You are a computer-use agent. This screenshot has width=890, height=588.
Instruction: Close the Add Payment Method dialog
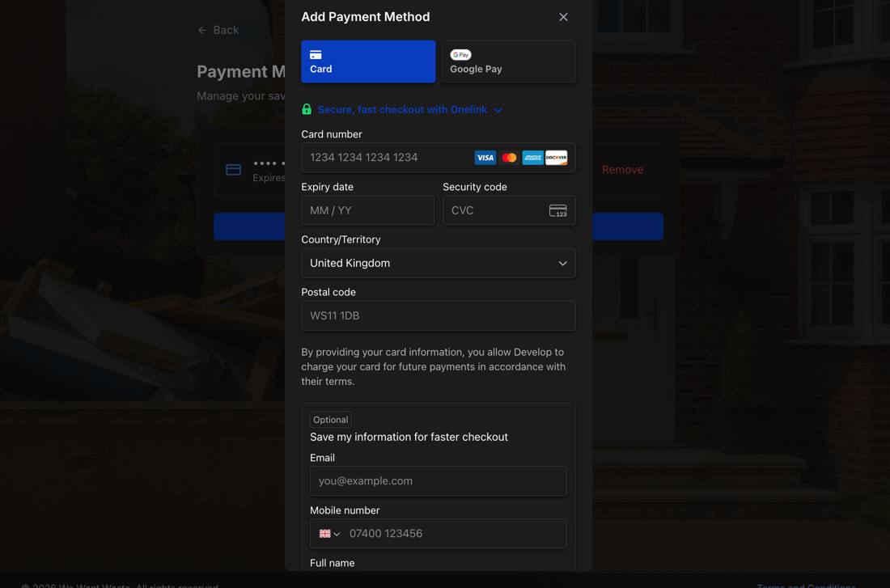563,17
